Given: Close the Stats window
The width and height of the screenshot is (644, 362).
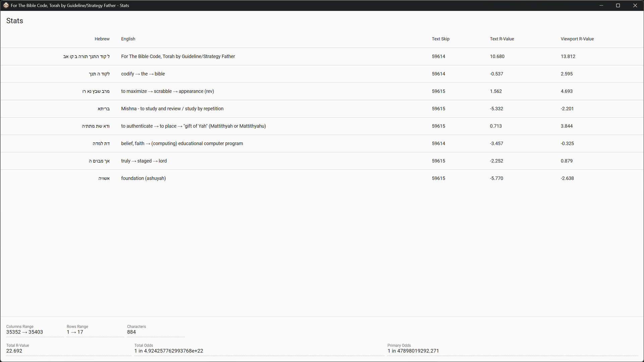Looking at the screenshot, I should pyautogui.click(x=635, y=5).
